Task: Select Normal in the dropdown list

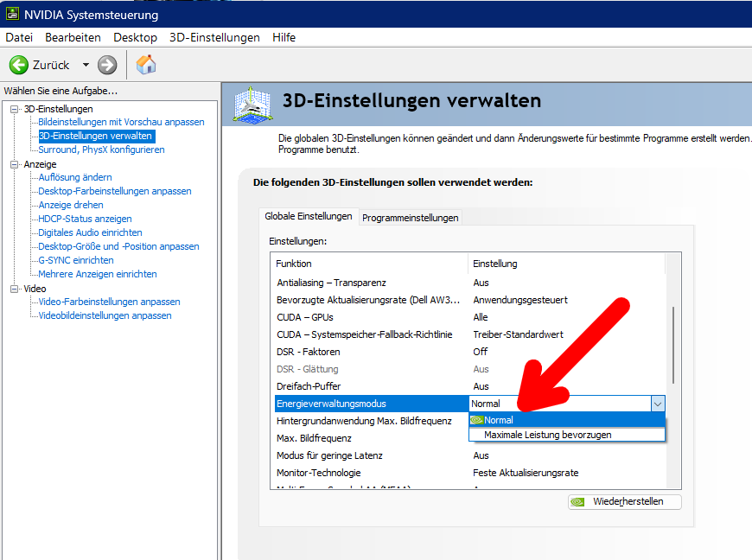Action: (x=567, y=420)
